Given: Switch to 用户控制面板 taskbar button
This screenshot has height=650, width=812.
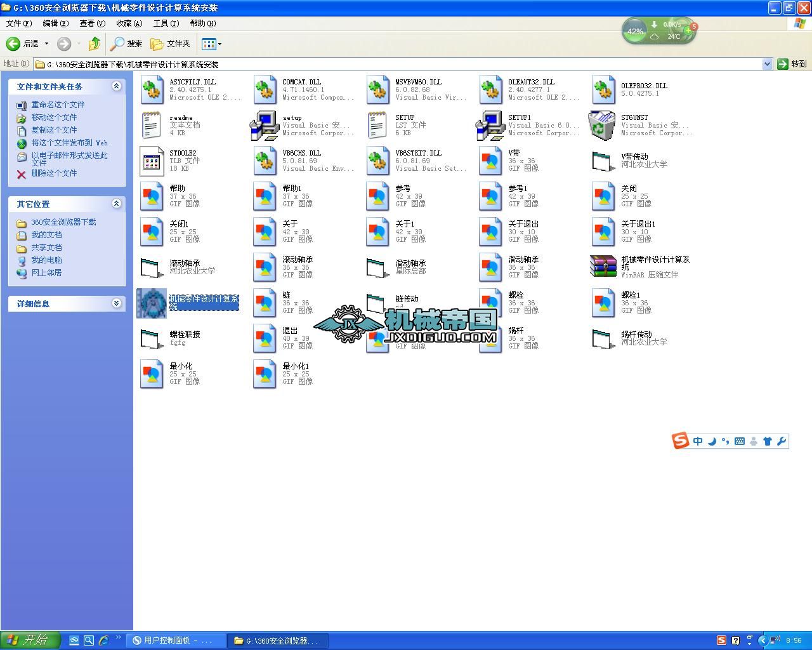Looking at the screenshot, I should (x=177, y=640).
